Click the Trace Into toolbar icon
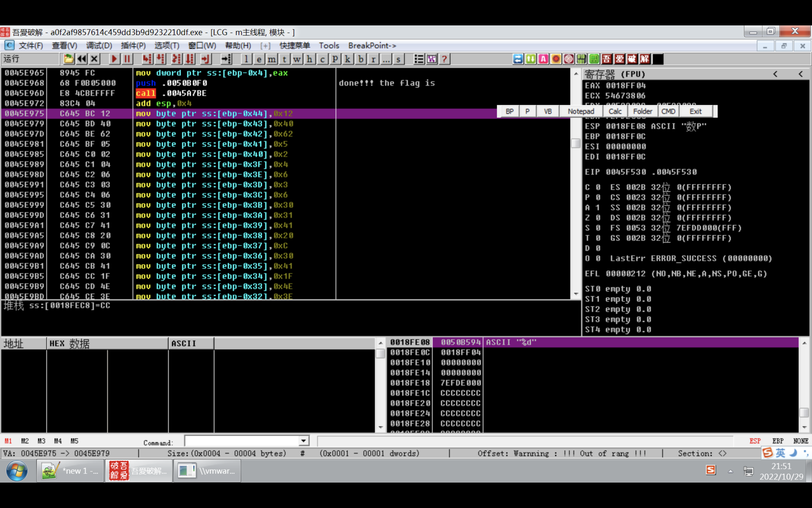The width and height of the screenshot is (812, 508). [x=176, y=59]
